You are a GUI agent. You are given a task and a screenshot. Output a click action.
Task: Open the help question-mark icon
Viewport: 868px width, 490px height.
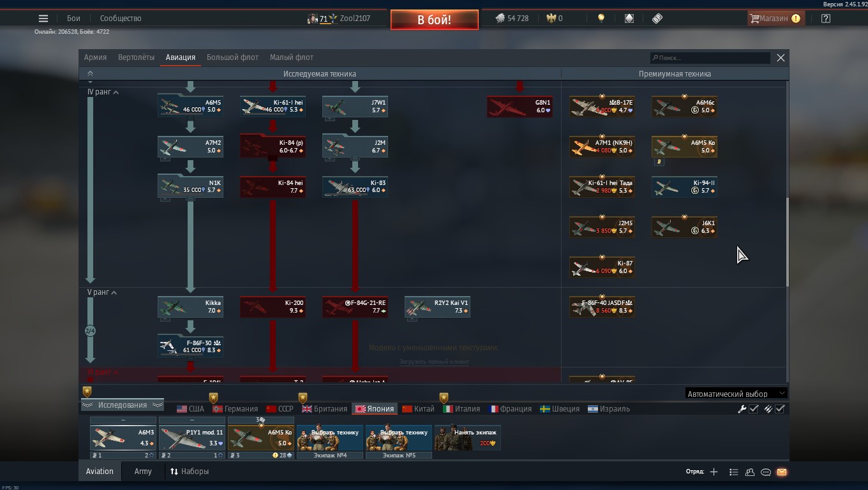click(826, 19)
